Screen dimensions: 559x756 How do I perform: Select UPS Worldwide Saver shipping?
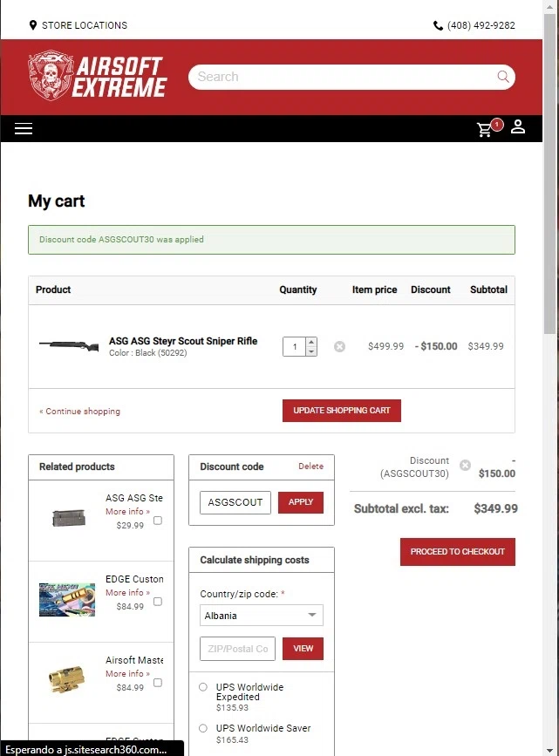tap(203, 728)
